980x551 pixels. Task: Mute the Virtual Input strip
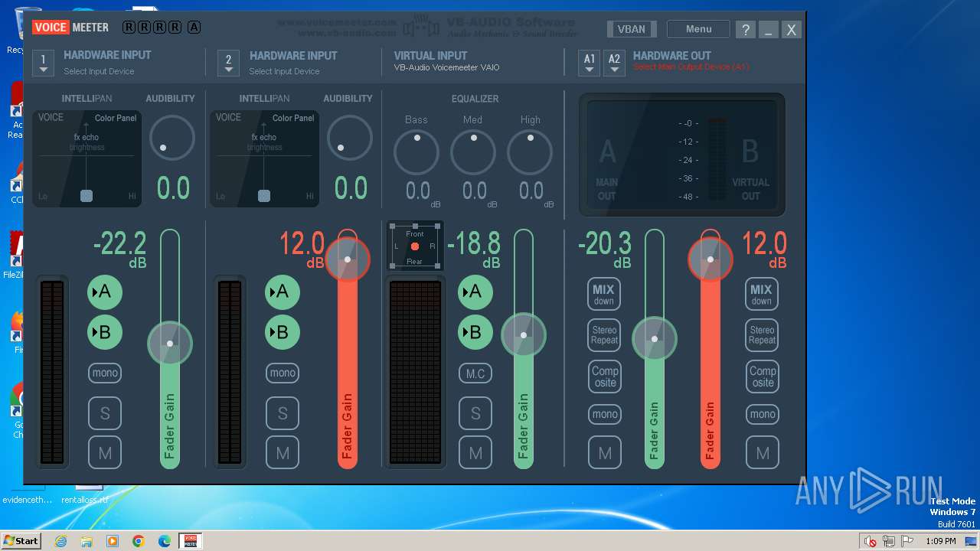point(475,452)
